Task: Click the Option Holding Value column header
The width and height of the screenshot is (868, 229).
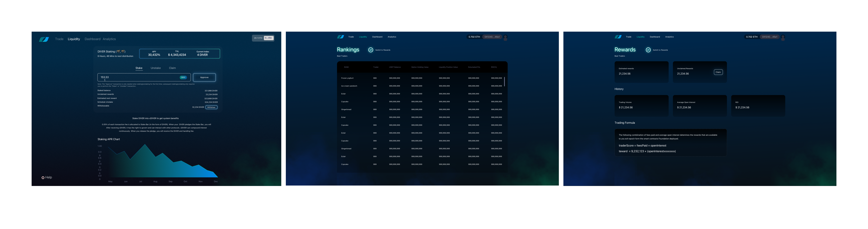Action: (420, 67)
